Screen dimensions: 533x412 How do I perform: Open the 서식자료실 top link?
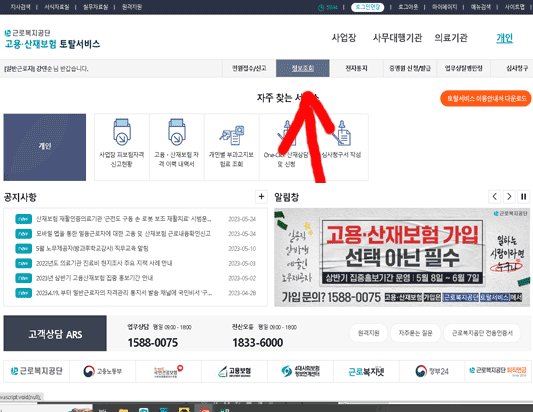coord(56,7)
